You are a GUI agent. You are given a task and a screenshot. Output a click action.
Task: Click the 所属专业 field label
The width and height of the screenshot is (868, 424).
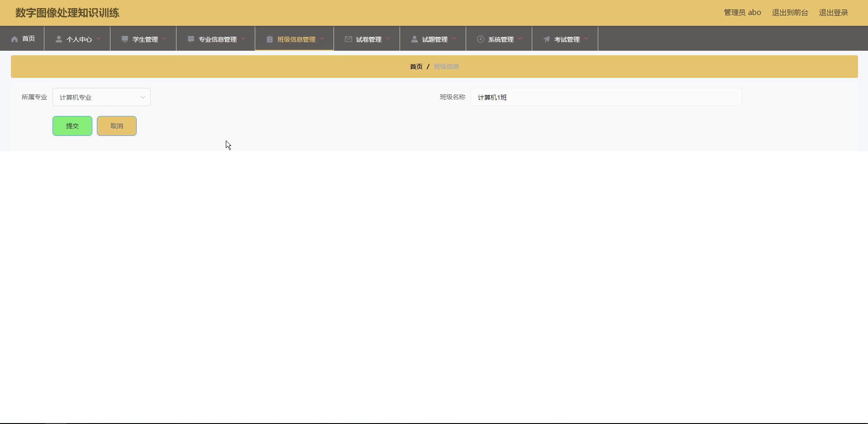(x=34, y=97)
